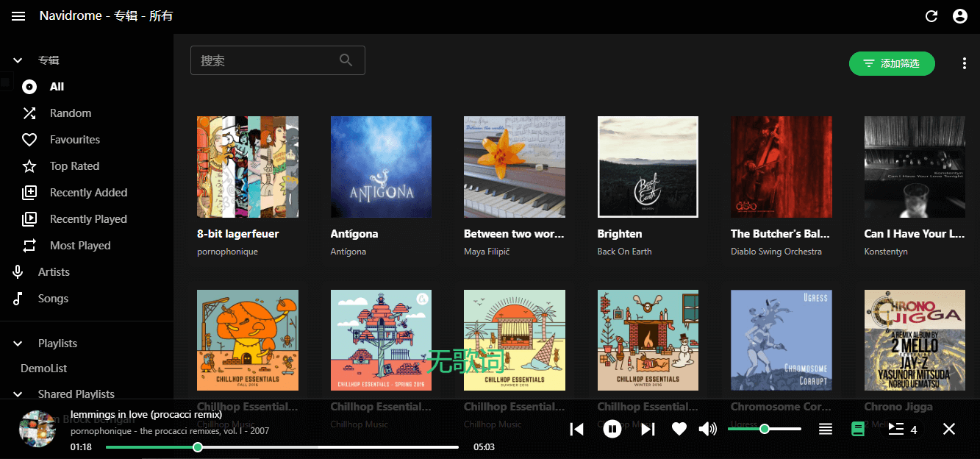The image size is (980, 459).
Task: Collapse the Shared Playlists section
Action: pos(18,394)
